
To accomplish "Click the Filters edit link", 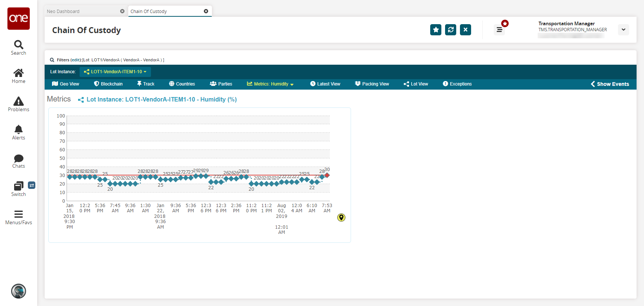I will point(76,60).
